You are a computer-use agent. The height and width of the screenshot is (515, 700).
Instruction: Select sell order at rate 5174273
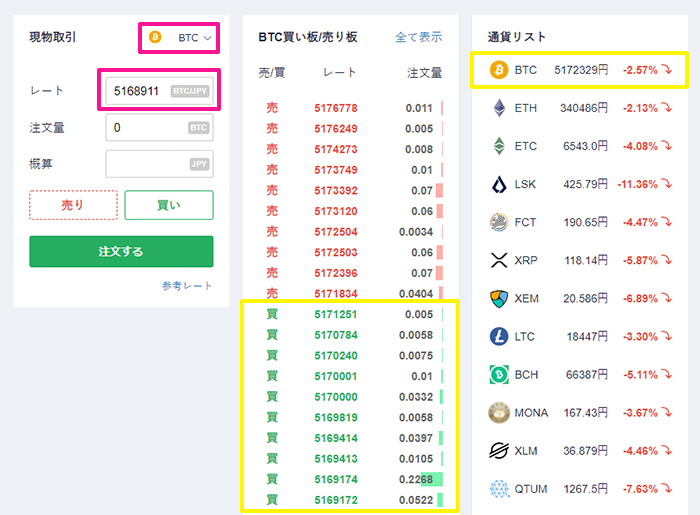point(351,149)
